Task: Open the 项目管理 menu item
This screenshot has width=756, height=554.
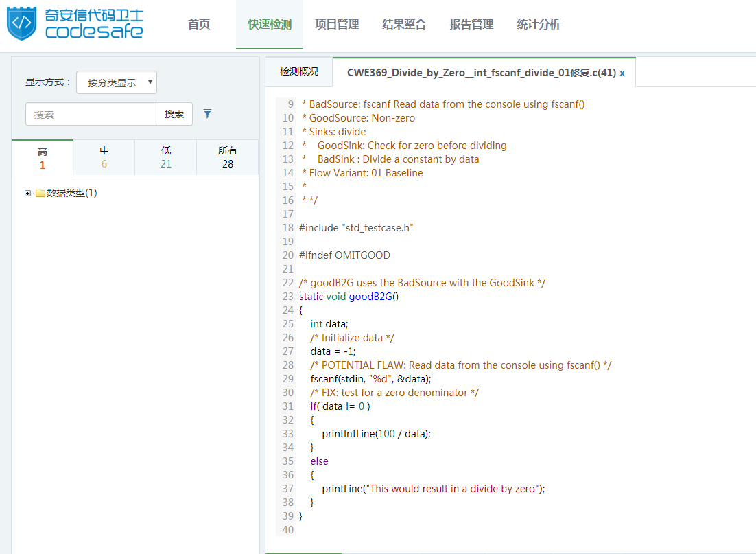Action: click(x=337, y=25)
